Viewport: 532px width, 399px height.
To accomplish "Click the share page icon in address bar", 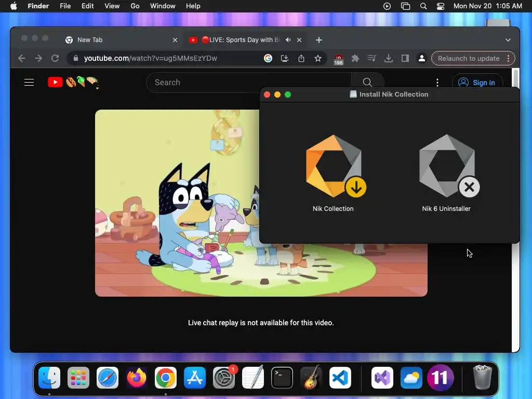I will click(x=301, y=58).
